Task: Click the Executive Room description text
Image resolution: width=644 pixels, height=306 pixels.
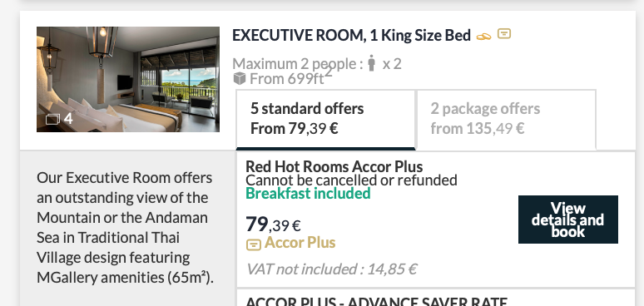Action: pos(125,228)
